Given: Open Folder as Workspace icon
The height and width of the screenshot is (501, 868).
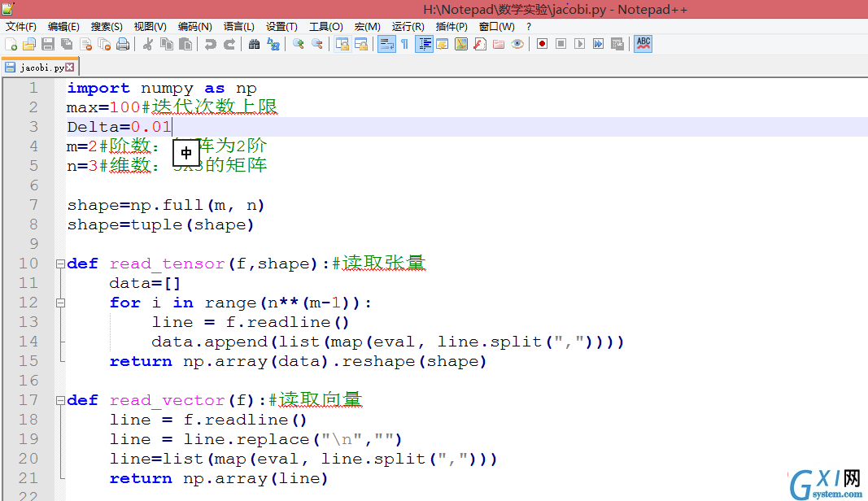Looking at the screenshot, I should 499,44.
